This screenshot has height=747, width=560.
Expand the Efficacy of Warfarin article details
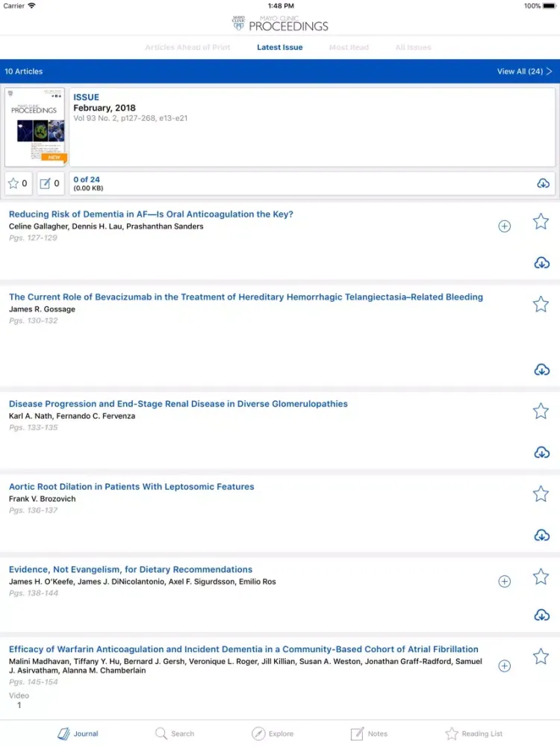tap(504, 666)
